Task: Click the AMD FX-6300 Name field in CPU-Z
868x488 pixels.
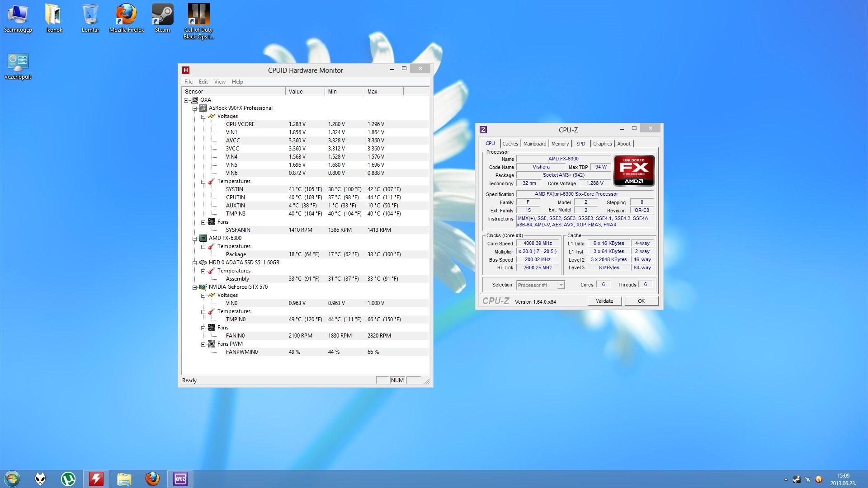Action: pyautogui.click(x=563, y=159)
